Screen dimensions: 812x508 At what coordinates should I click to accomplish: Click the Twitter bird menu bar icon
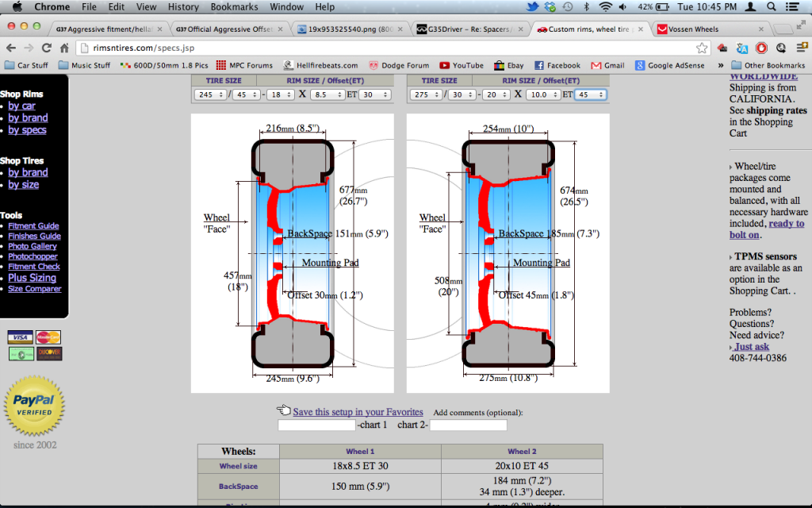pos(532,6)
